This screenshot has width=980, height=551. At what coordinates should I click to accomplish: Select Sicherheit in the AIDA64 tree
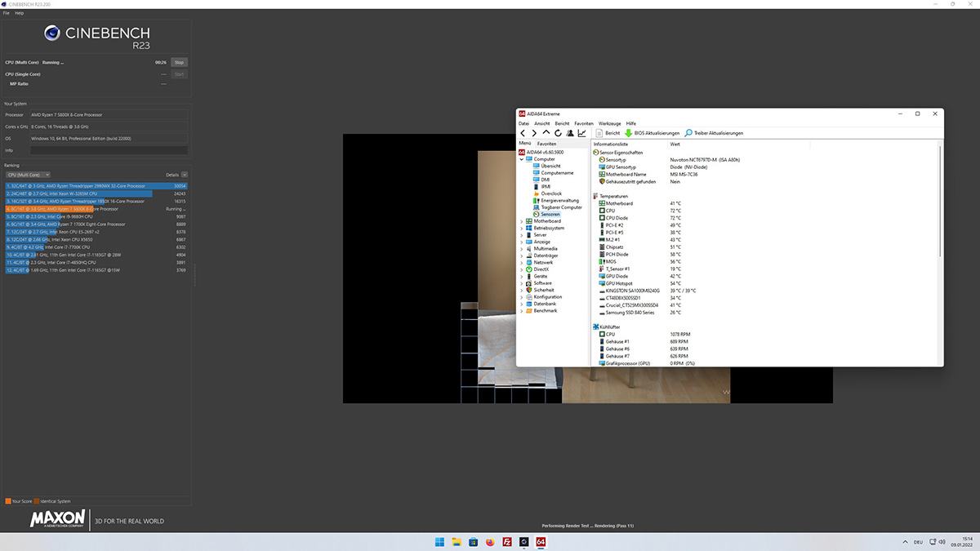540,290
